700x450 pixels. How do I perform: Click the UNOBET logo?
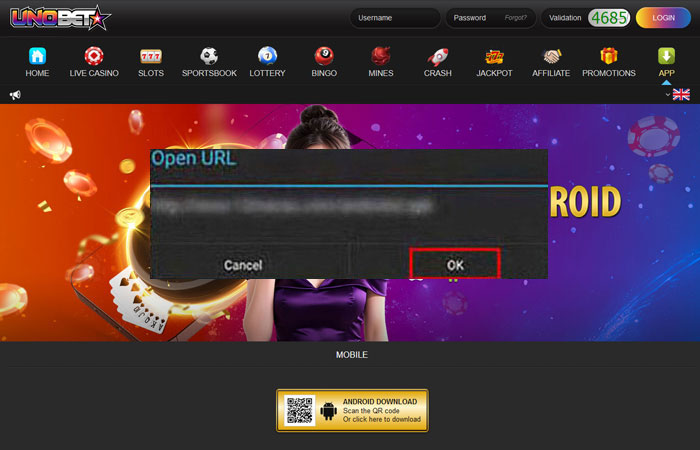coord(60,18)
